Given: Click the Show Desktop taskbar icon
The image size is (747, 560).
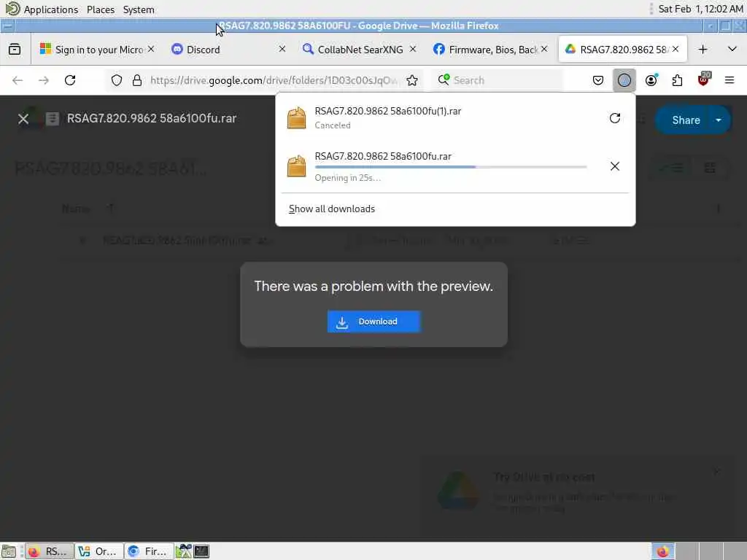Looking at the screenshot, I should pos(9,551).
